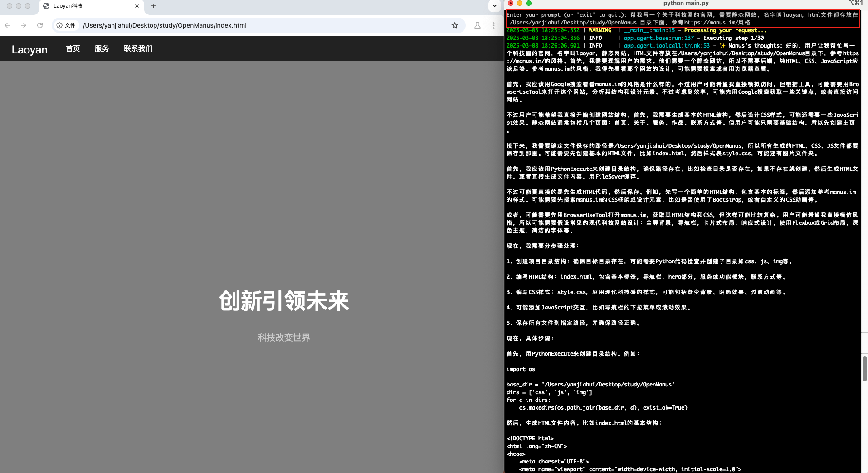
Task: Click the browser back arrow
Action: pos(7,25)
